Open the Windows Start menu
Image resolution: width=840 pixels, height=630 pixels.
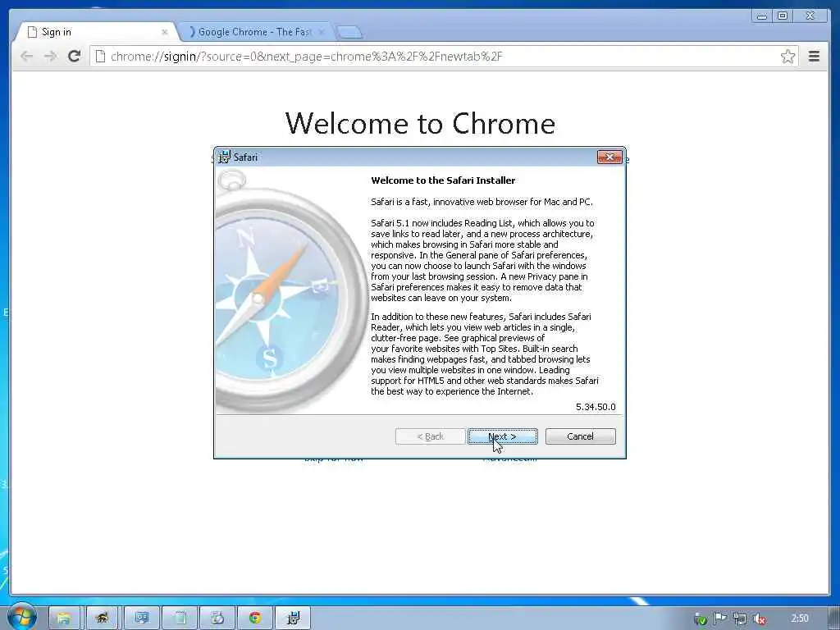coord(21,616)
